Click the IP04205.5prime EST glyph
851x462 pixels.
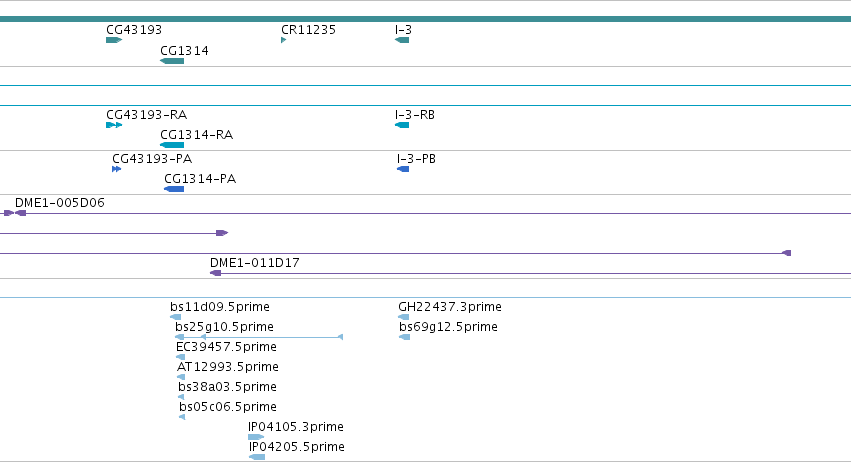[x=257, y=457]
